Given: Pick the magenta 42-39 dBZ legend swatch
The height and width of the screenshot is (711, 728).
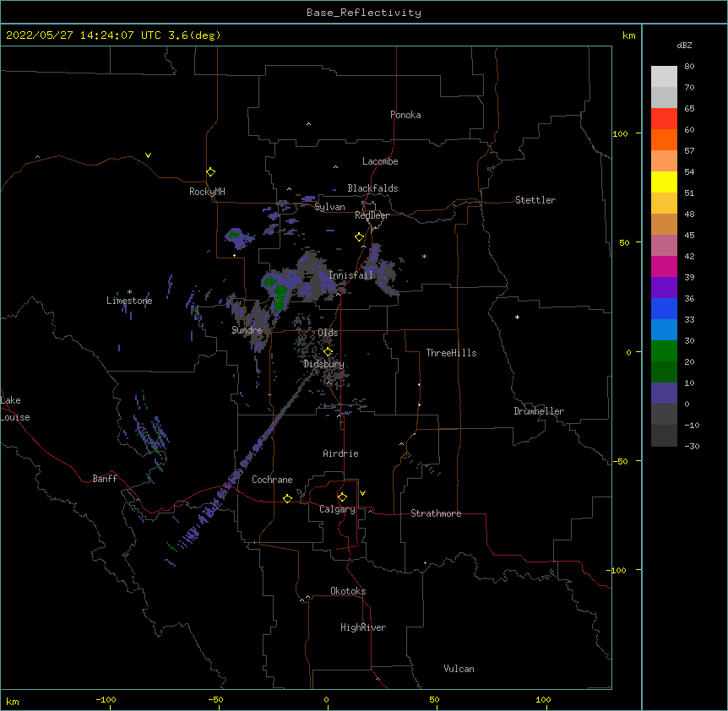Looking at the screenshot, I should click(x=664, y=266).
